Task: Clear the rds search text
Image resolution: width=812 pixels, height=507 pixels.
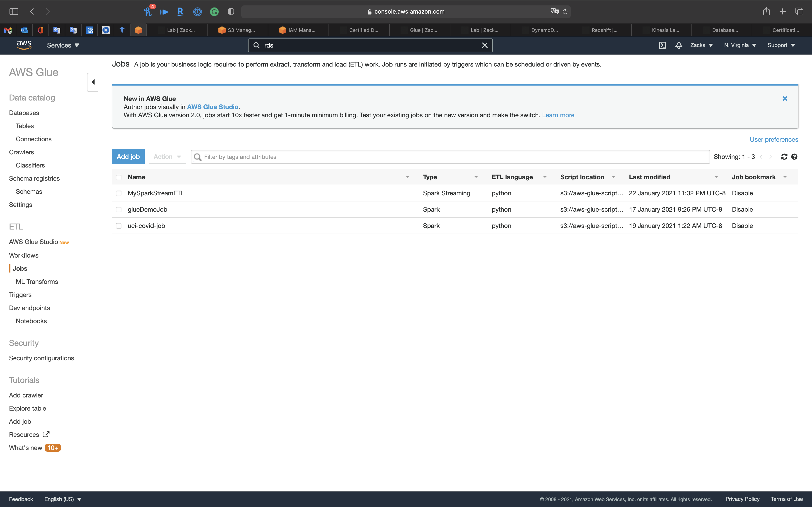Action: click(485, 45)
